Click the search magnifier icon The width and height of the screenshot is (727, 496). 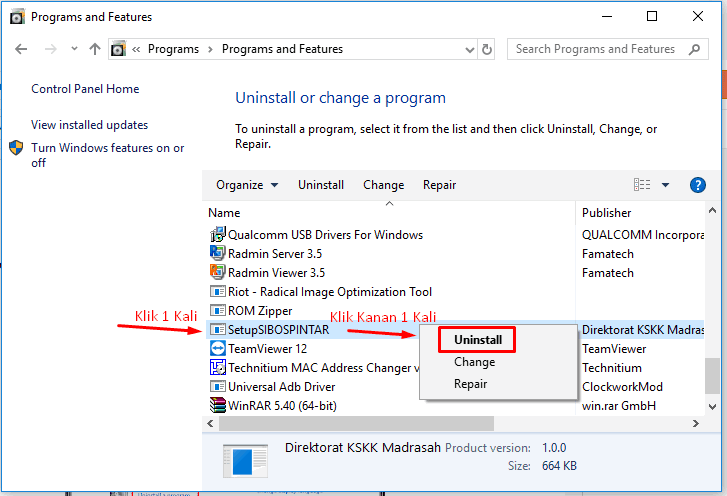pyautogui.click(x=694, y=49)
